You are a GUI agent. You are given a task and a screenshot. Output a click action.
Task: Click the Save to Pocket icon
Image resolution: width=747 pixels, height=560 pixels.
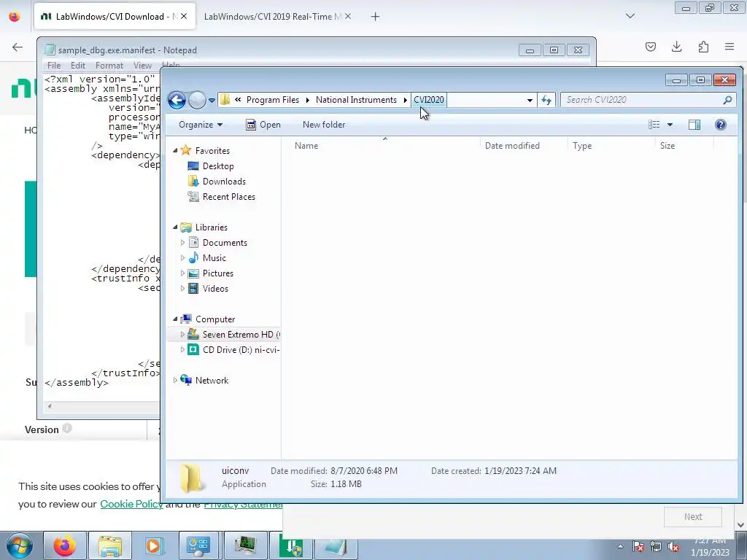pyautogui.click(x=650, y=47)
